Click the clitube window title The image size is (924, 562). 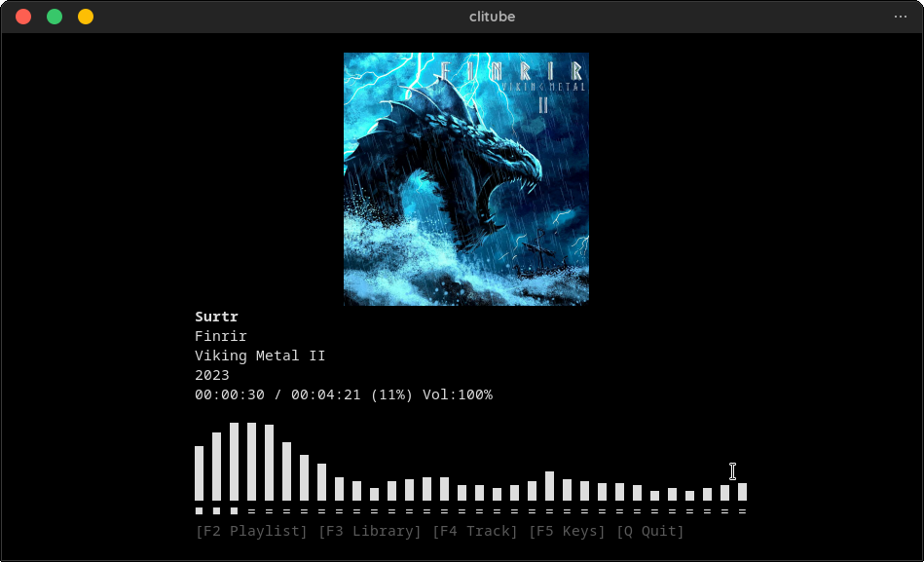pyautogui.click(x=492, y=17)
